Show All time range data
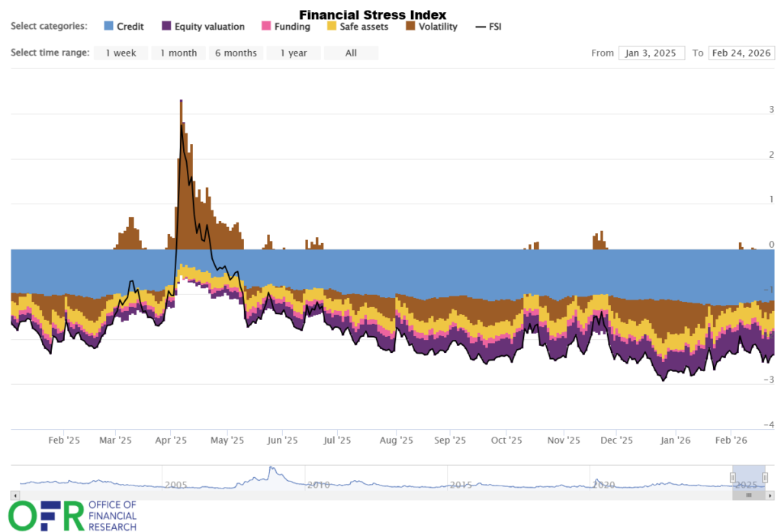Image resolution: width=781 pixels, height=532 pixels. coord(351,53)
